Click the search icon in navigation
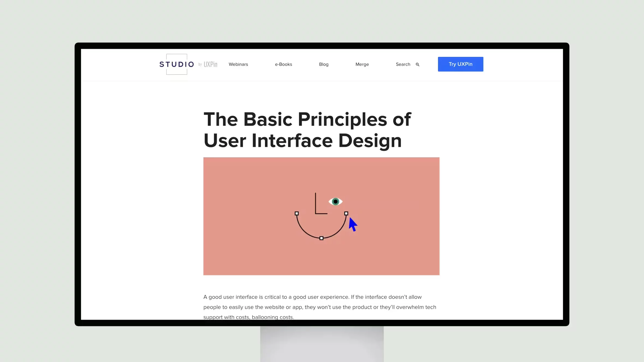 click(417, 64)
